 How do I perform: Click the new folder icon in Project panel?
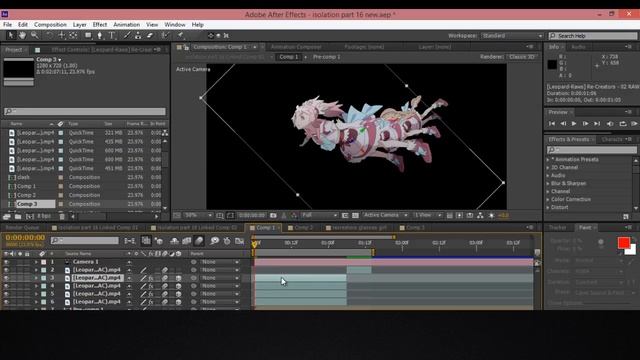point(18,216)
